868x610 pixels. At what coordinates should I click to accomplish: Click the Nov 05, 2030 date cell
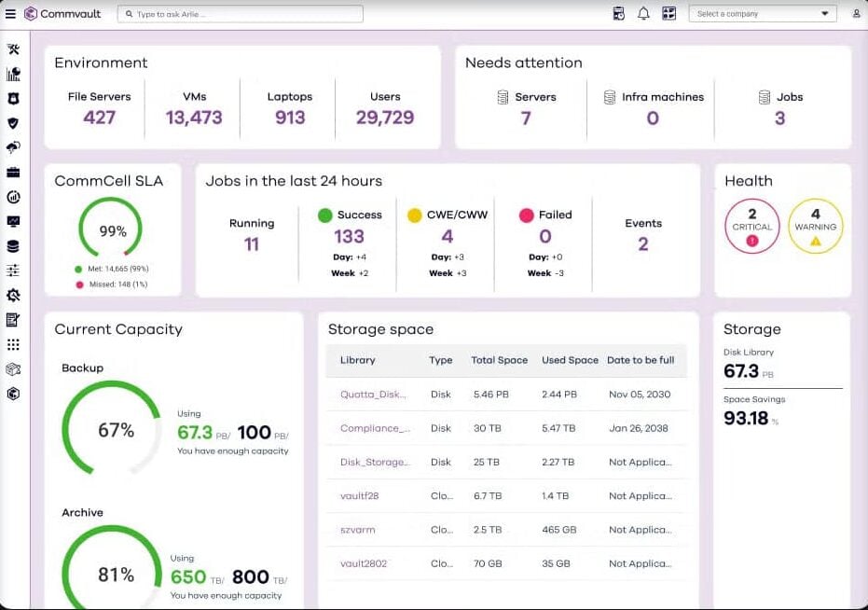pos(640,395)
